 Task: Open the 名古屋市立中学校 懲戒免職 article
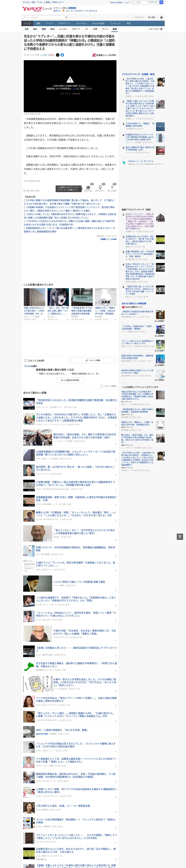click(76, 402)
